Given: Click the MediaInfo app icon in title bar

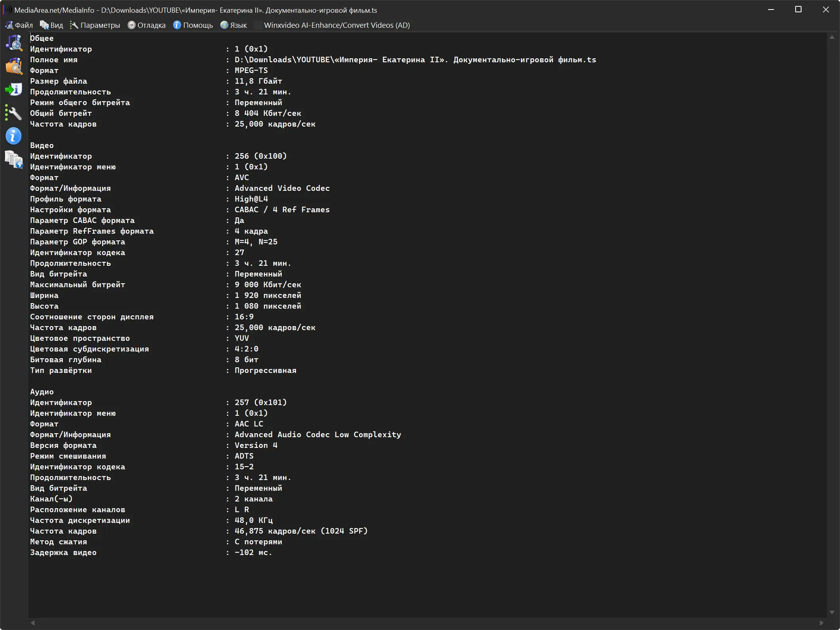Looking at the screenshot, I should (7, 10).
